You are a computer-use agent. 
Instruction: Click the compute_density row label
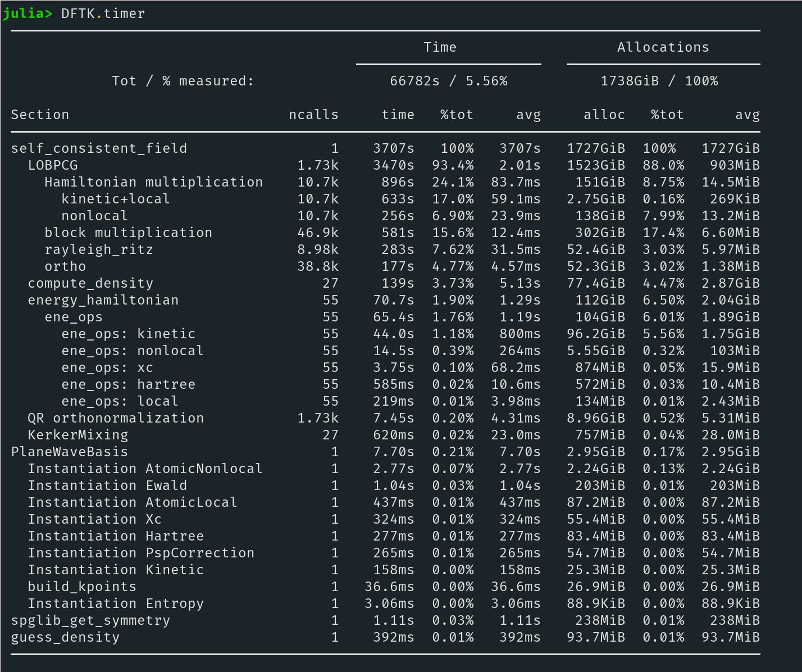(90, 283)
